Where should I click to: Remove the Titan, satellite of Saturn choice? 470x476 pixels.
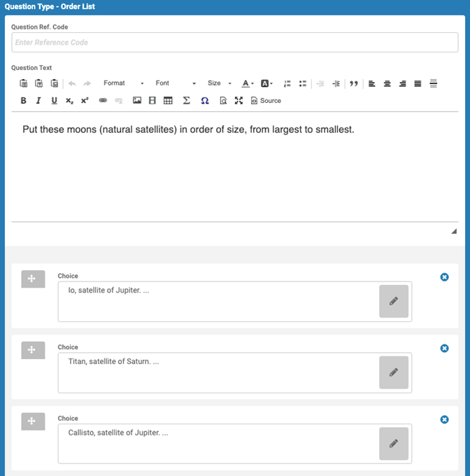445,348
